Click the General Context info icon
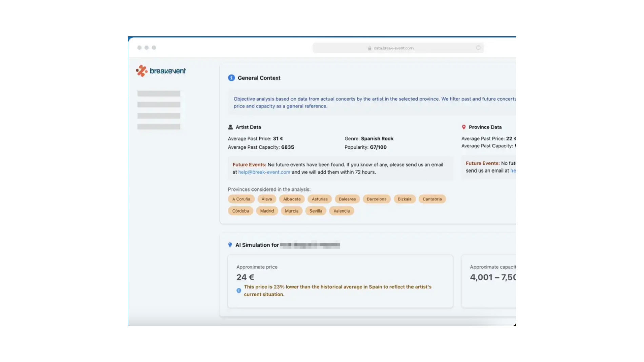The height and width of the screenshot is (362, 644). [x=231, y=78]
